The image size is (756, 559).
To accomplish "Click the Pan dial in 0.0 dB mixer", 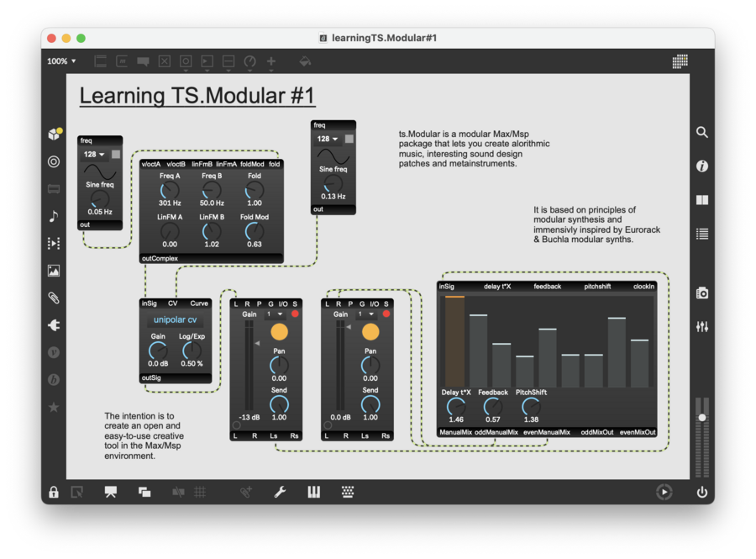I will click(370, 366).
